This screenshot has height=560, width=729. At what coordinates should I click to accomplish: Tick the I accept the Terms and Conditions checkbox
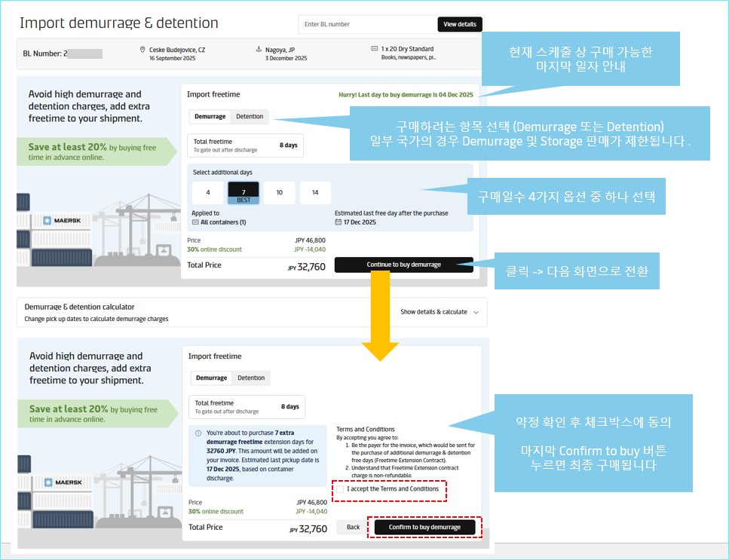point(341,489)
